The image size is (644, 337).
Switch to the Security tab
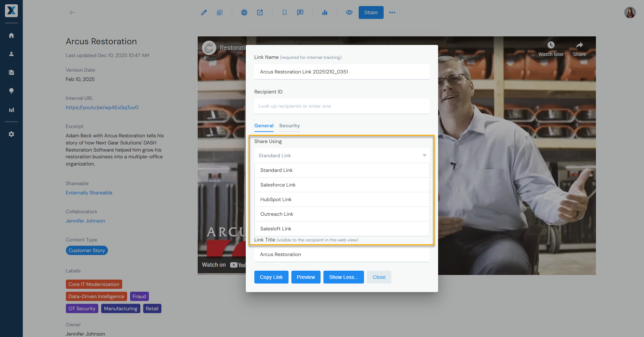(290, 126)
